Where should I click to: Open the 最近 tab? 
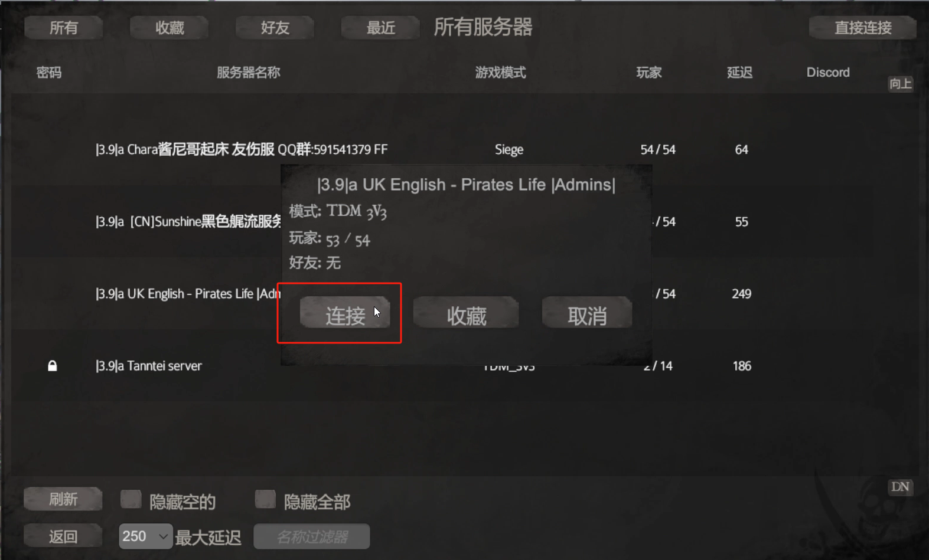381,28
